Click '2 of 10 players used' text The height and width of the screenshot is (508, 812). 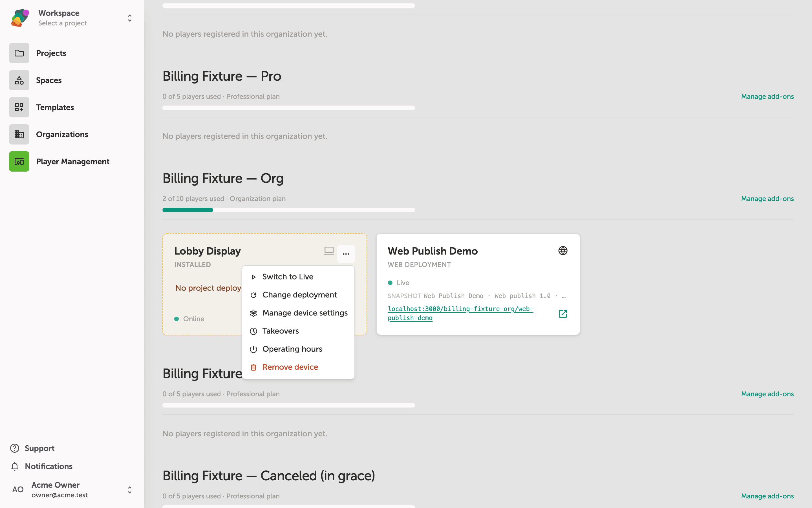pyautogui.click(x=193, y=199)
